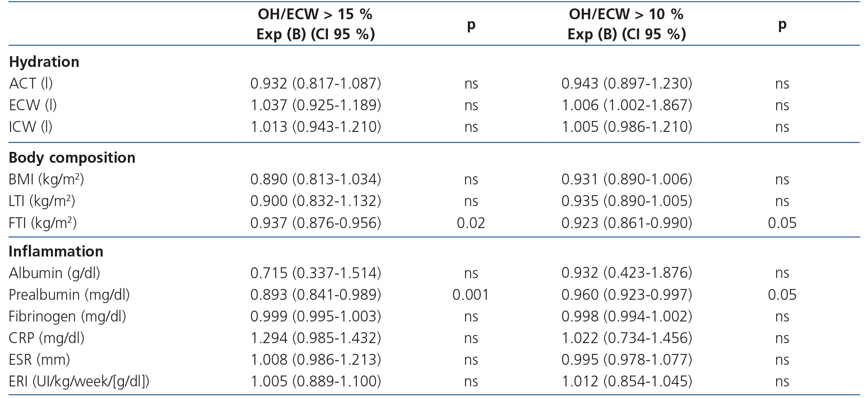Select the Prealbumin (mg/dl) row label
Image resolution: width=868 pixels, height=398 pixels.
(69, 295)
